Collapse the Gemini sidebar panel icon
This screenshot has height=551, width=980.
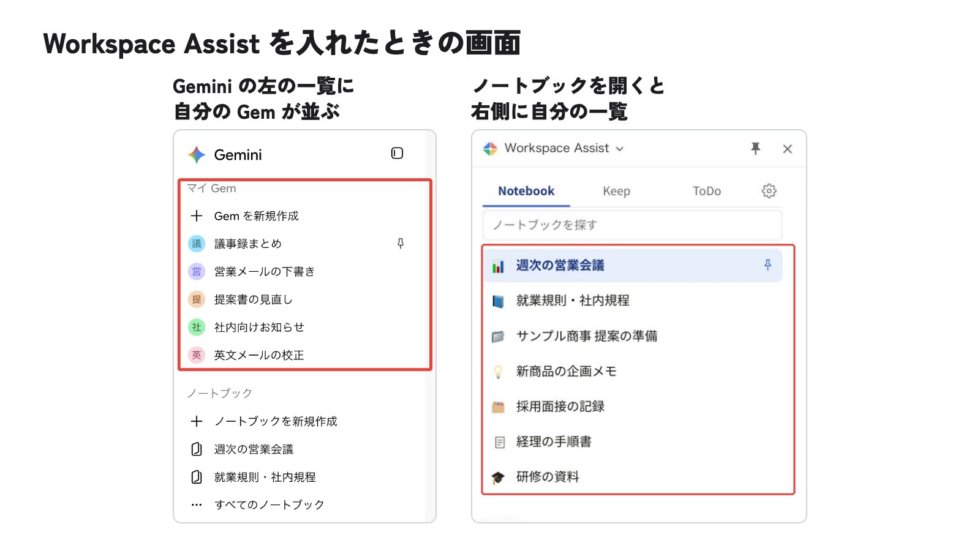(x=397, y=153)
